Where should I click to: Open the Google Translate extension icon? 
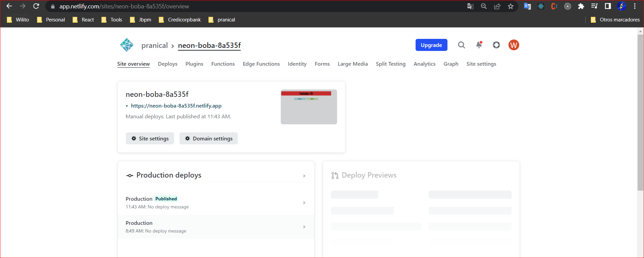(527, 6)
